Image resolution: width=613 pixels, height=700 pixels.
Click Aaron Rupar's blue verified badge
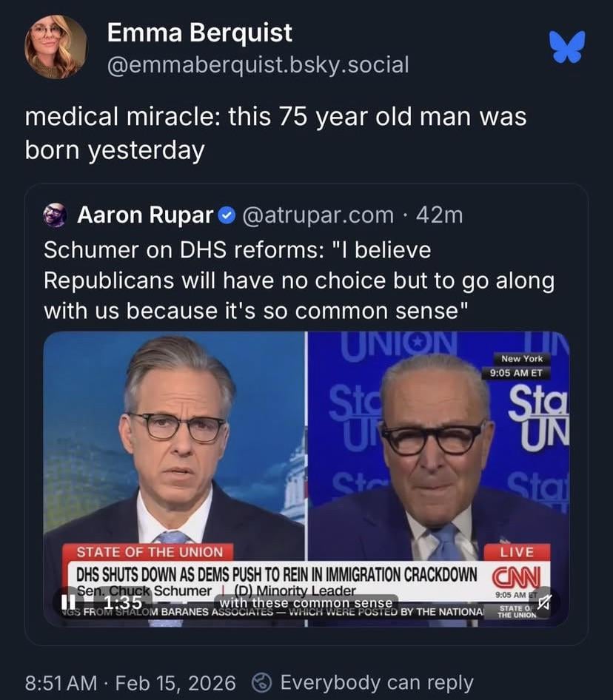click(x=228, y=215)
